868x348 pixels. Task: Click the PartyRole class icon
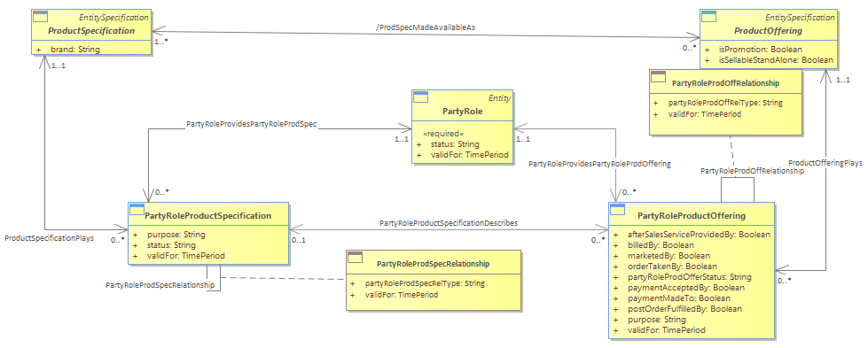(421, 97)
